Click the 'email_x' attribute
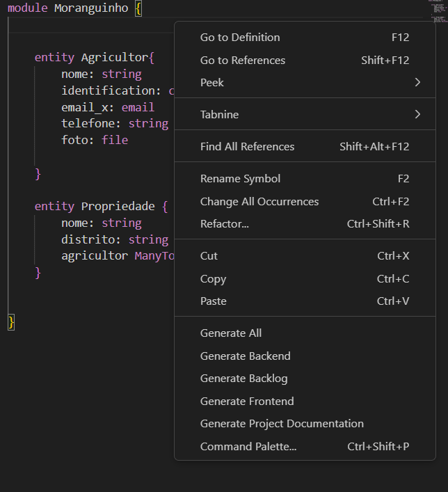Viewport: 448px width, 492px height. tap(85, 107)
